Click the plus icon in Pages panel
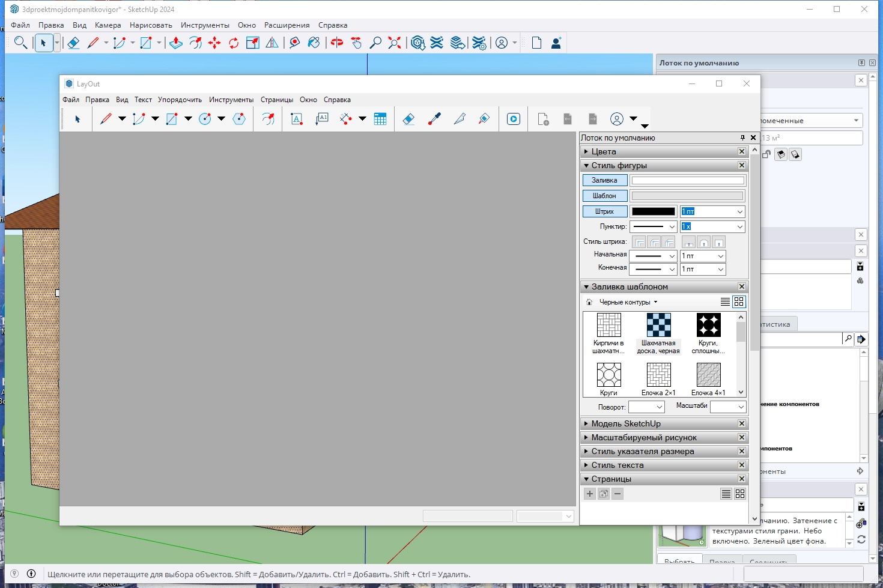The image size is (883, 588). pos(590,494)
